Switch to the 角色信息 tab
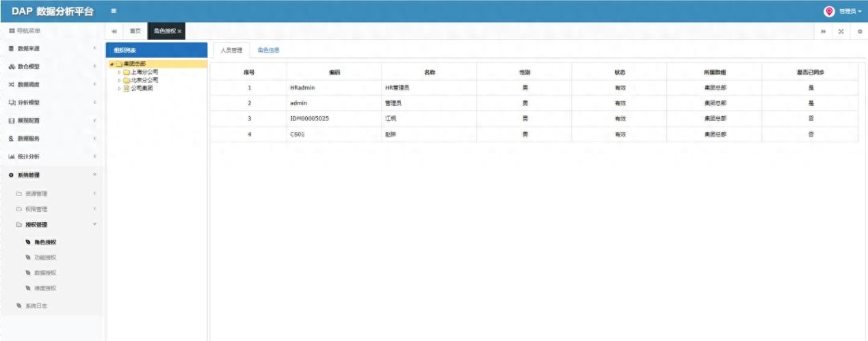 [268, 50]
